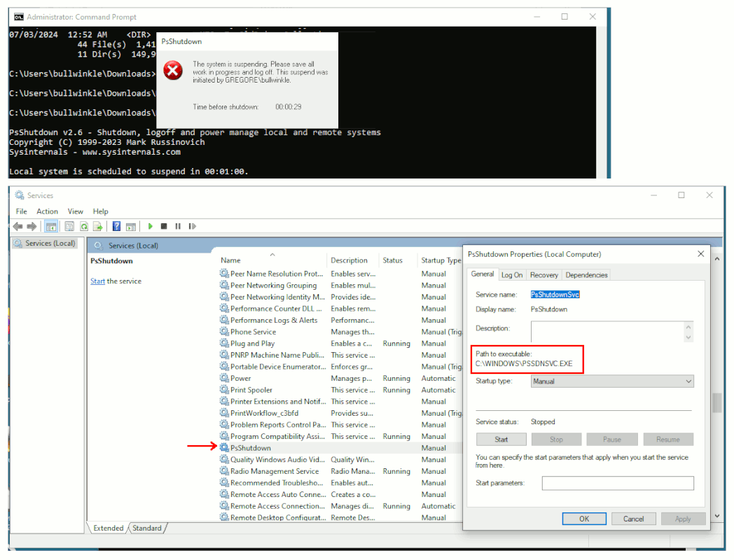Open the Action menu in Services
The height and width of the screenshot is (560, 734).
[48, 211]
